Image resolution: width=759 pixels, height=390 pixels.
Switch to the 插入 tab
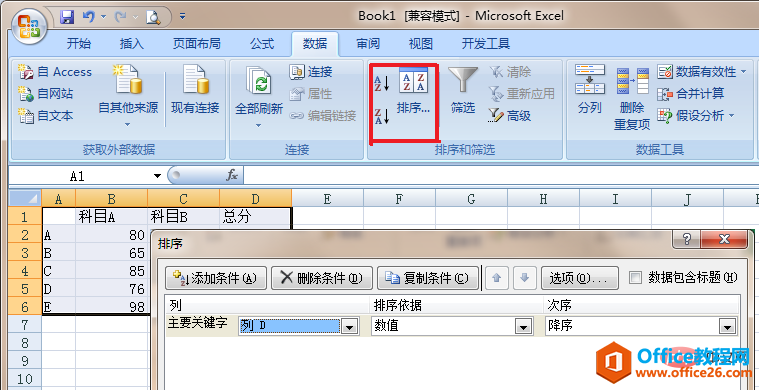(132, 44)
